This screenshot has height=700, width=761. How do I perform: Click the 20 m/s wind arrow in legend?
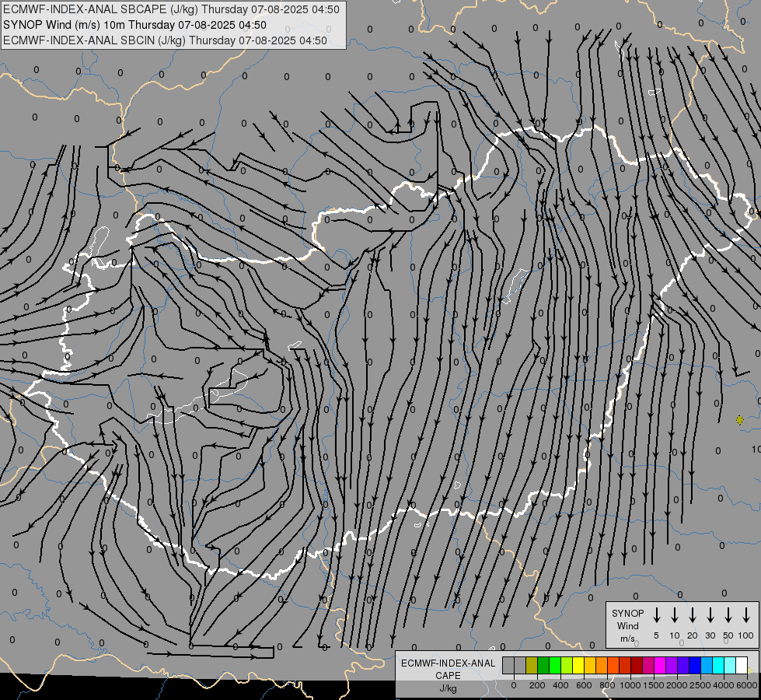point(693,615)
